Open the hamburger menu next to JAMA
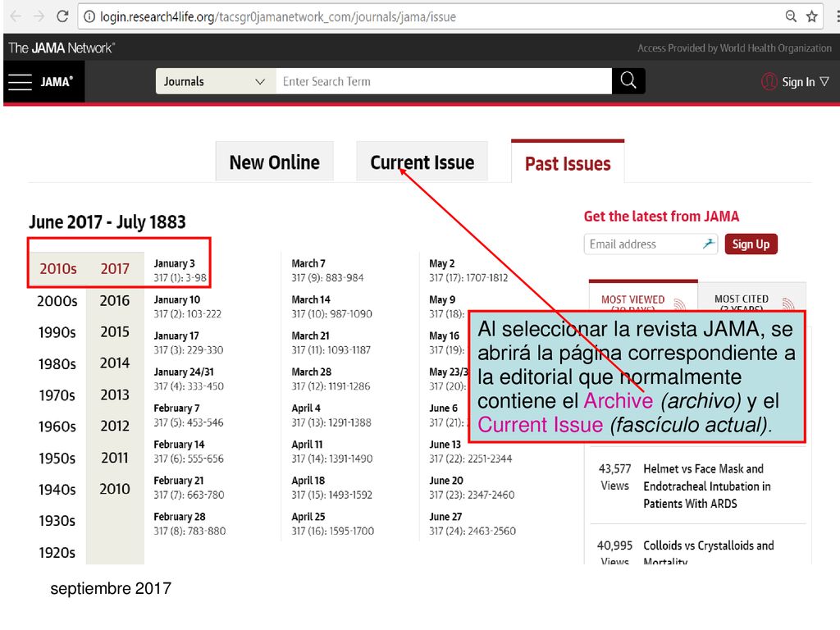 pos(21,82)
